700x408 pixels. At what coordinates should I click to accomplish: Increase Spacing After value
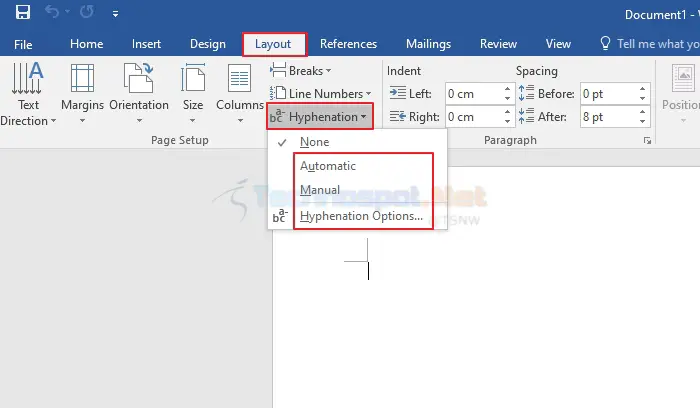(x=642, y=112)
